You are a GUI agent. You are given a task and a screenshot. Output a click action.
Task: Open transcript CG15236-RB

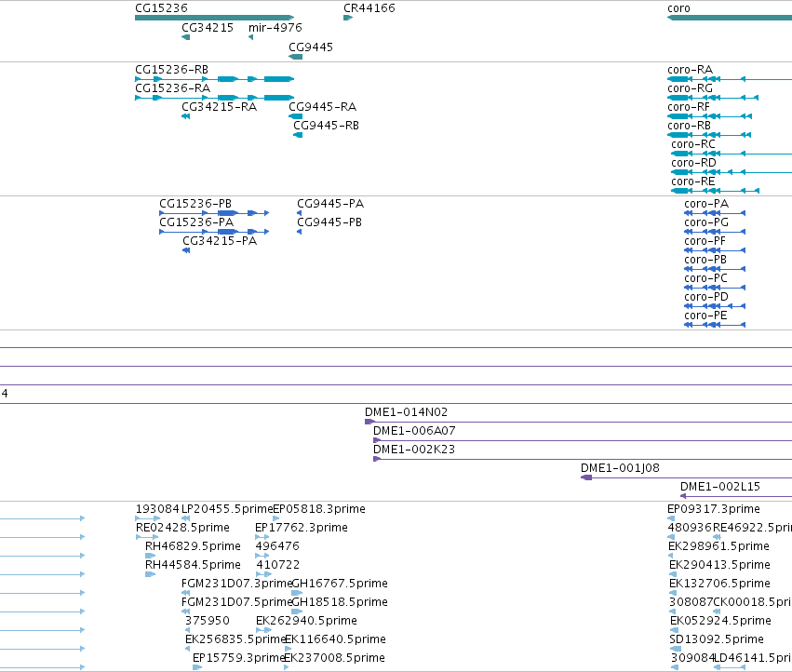[215, 79]
